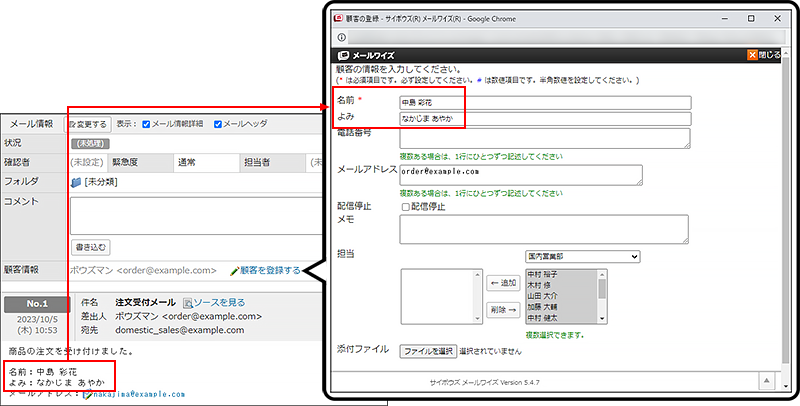Click the domestic_sales@example.com recipient text
Viewport: 800px width, 406px height.
(x=180, y=330)
